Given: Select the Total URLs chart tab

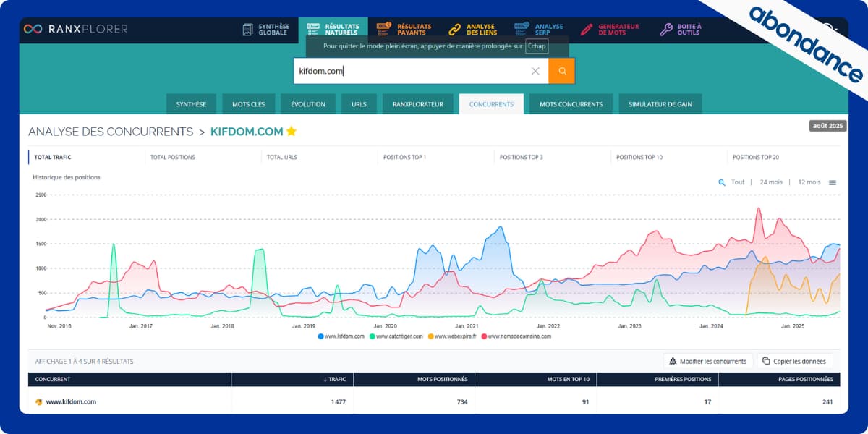Looking at the screenshot, I should [281, 157].
